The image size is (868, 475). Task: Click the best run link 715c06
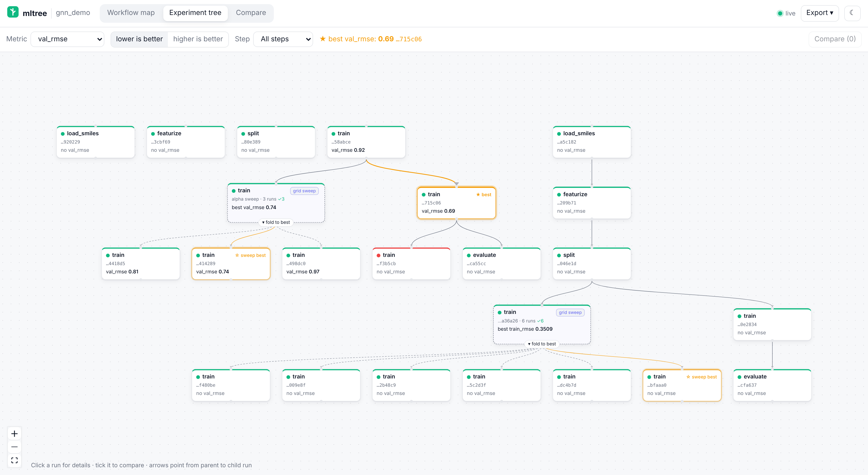pyautogui.click(x=408, y=39)
